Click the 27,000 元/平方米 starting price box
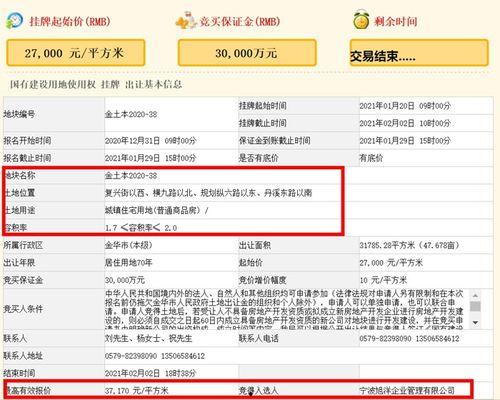The width and height of the screenshot is (500, 400). point(76,53)
